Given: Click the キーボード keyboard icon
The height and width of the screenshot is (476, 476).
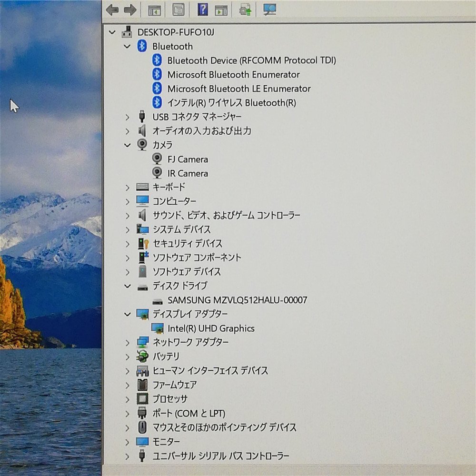Looking at the screenshot, I should pos(142,187).
